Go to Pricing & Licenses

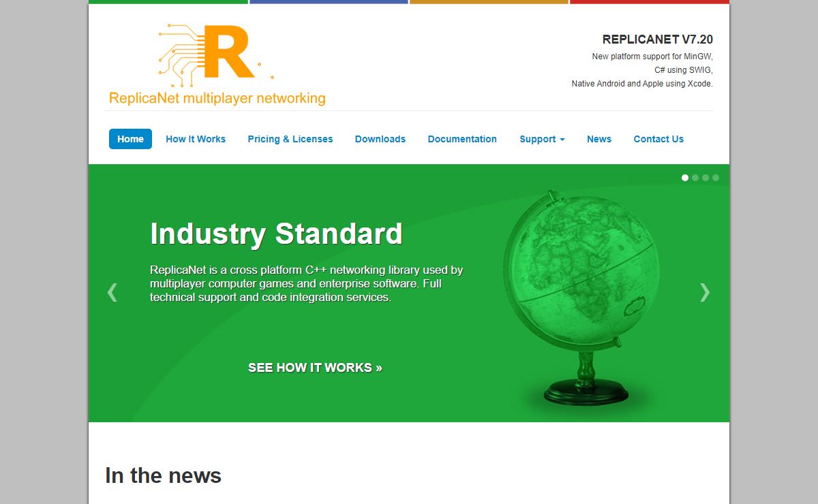[290, 139]
